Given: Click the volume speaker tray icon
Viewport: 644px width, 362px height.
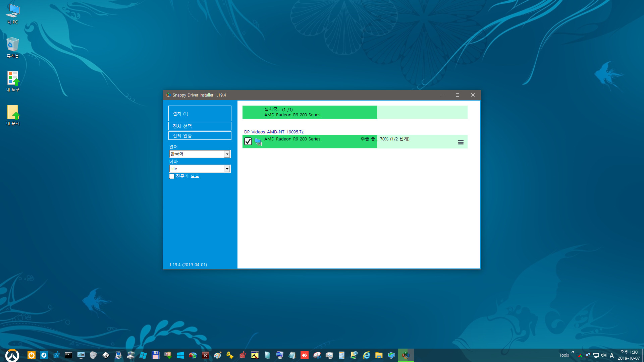Looking at the screenshot, I should pos(603,355).
